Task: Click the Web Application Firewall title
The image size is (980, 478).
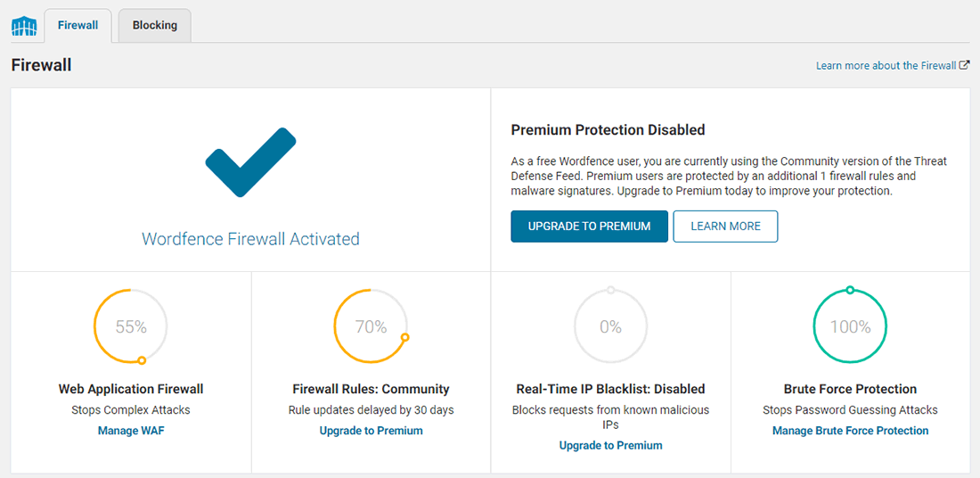Action: coord(131,389)
